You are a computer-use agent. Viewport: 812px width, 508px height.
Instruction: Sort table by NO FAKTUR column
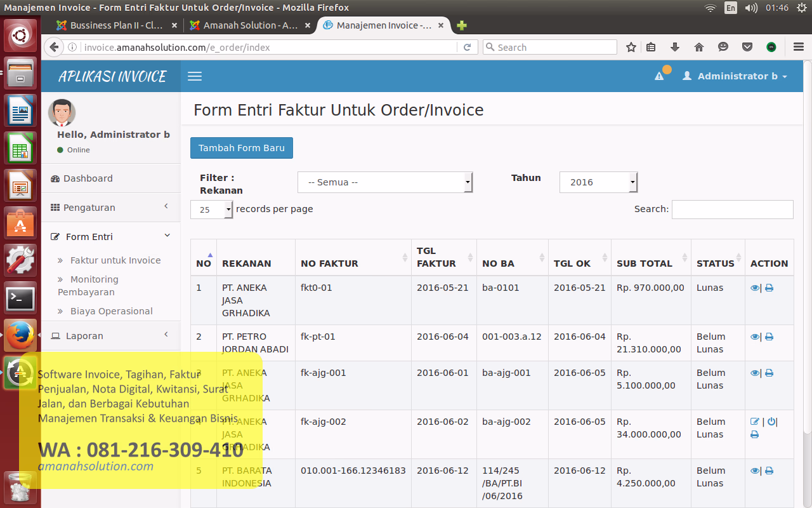point(353,257)
